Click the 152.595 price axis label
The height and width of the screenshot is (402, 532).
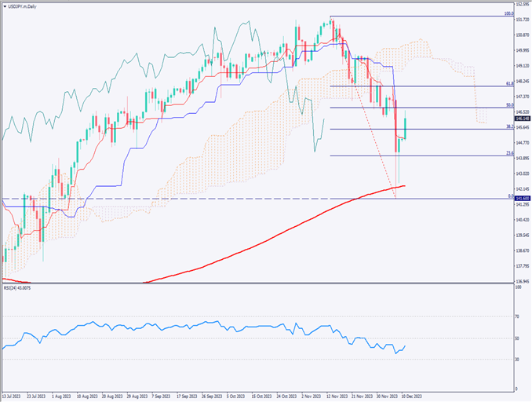[x=521, y=5]
